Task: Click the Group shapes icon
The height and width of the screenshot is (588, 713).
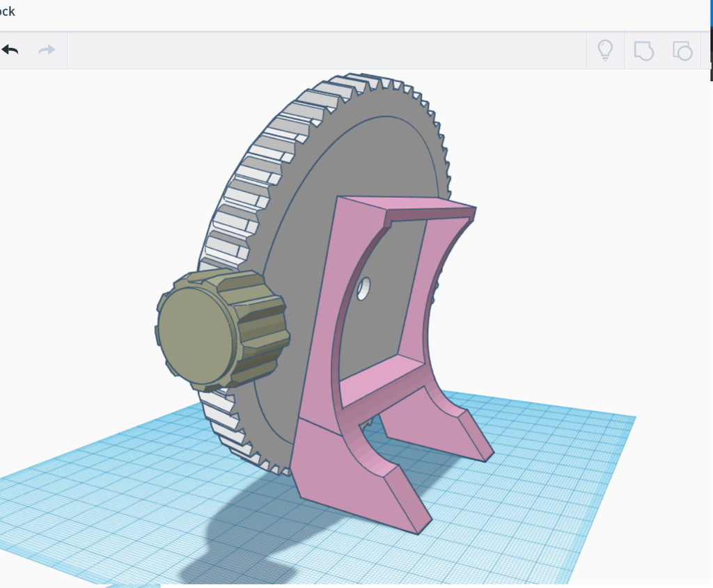Action: [x=643, y=50]
